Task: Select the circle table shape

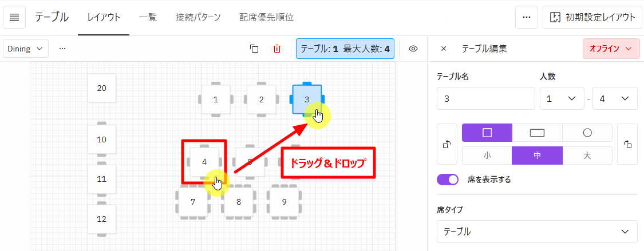Action: tap(587, 133)
